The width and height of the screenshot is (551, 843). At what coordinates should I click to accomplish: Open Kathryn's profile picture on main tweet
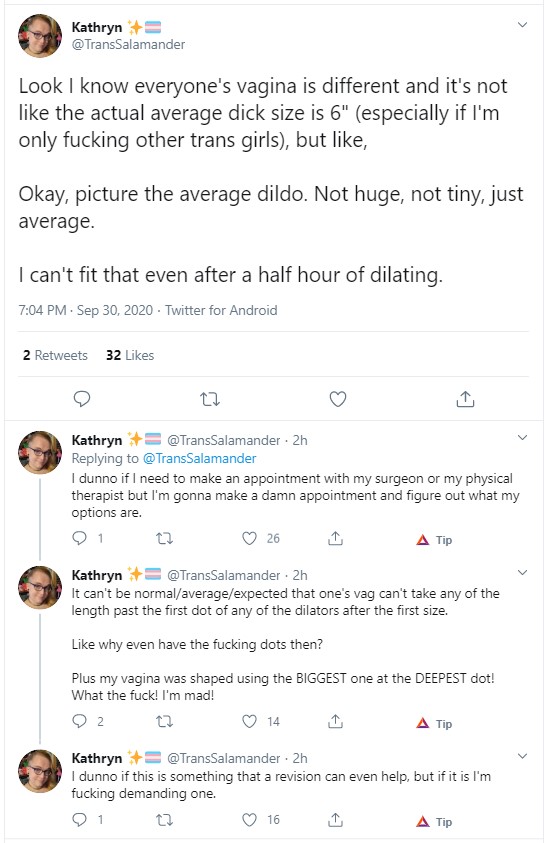coord(40,35)
